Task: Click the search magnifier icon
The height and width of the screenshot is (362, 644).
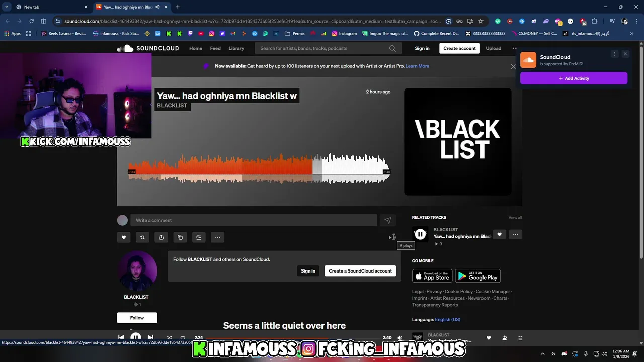Action: point(392,48)
